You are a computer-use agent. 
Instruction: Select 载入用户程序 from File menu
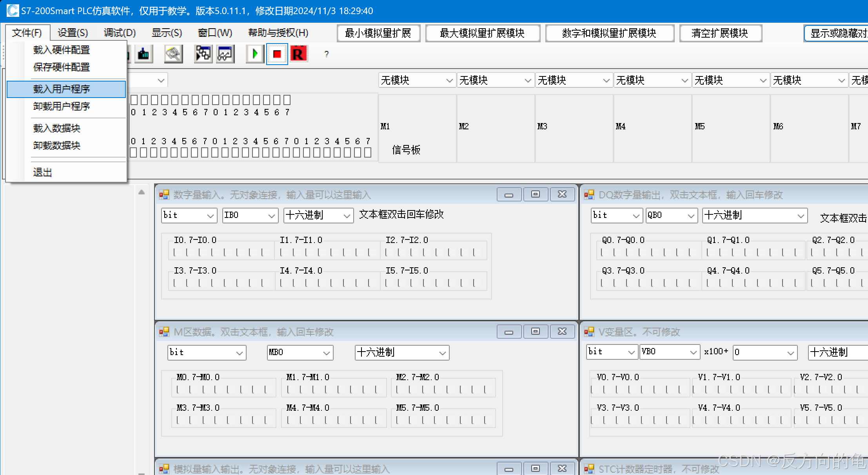click(x=62, y=89)
